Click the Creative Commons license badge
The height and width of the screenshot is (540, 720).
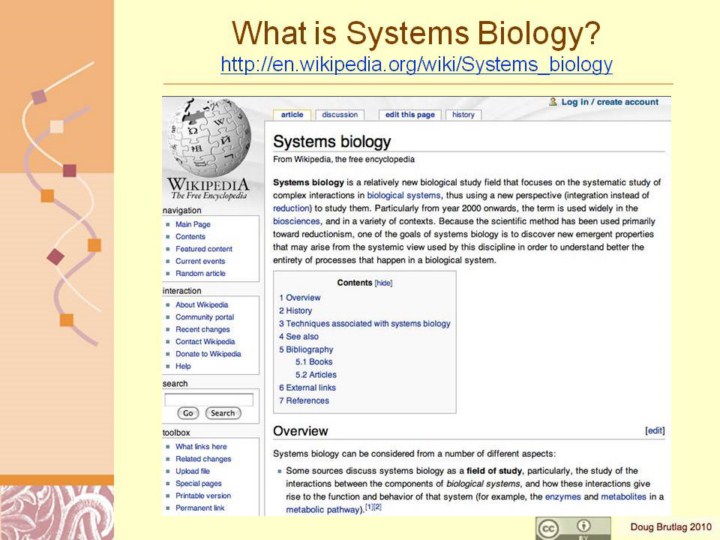click(572, 528)
